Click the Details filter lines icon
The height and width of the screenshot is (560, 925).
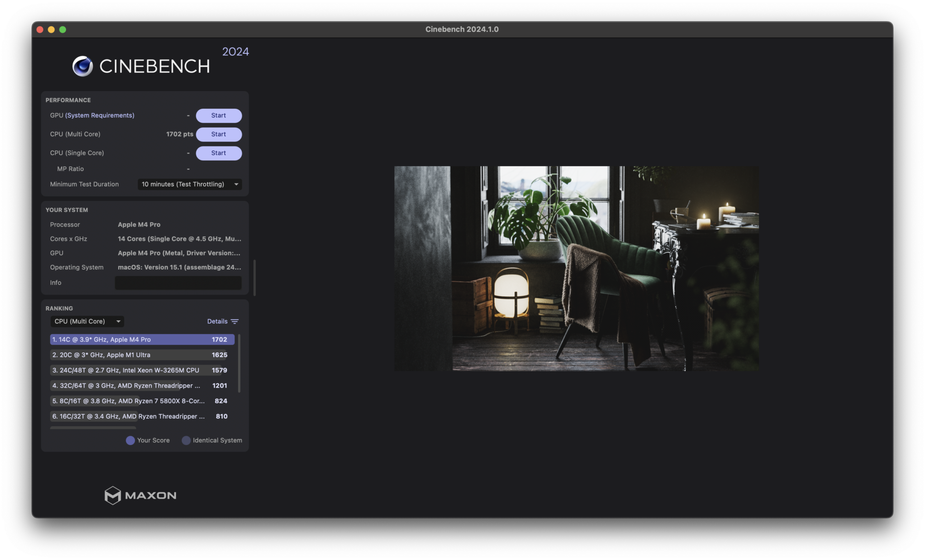click(235, 322)
